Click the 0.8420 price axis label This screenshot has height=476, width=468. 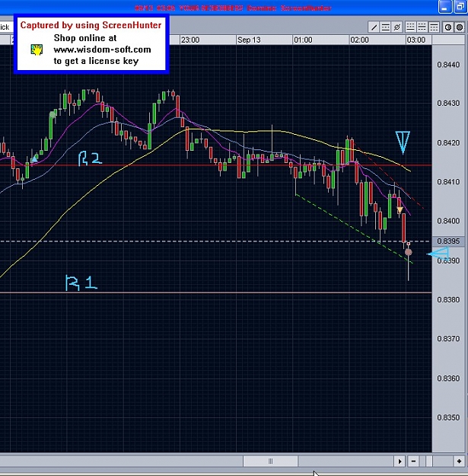coord(448,142)
